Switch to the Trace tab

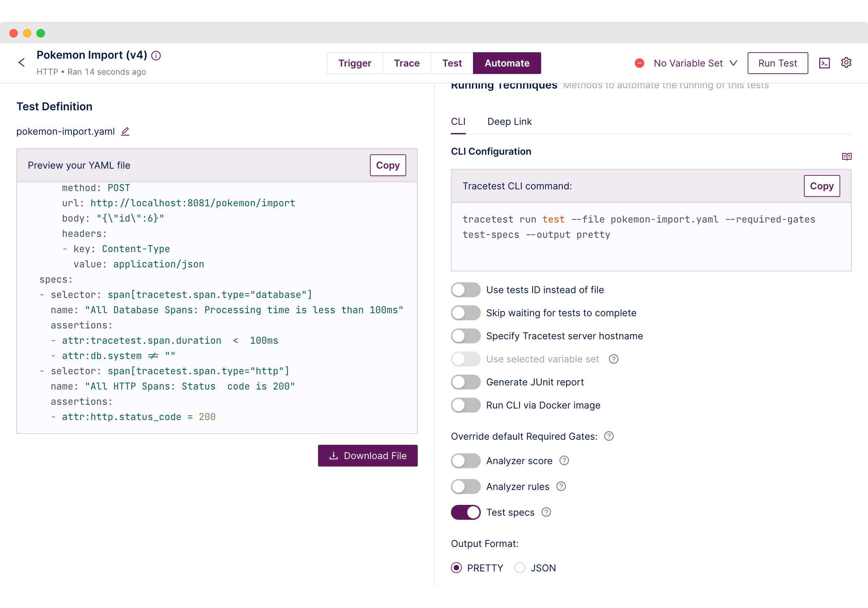407,63
